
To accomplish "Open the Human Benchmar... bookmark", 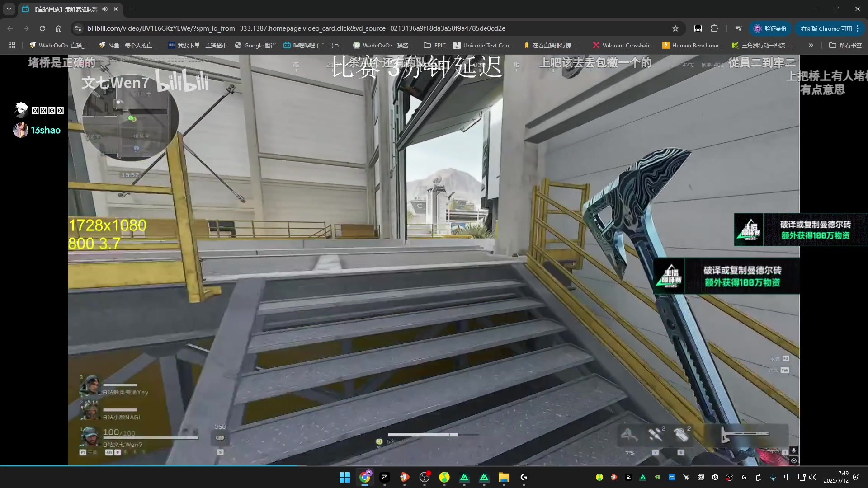I will (693, 45).
